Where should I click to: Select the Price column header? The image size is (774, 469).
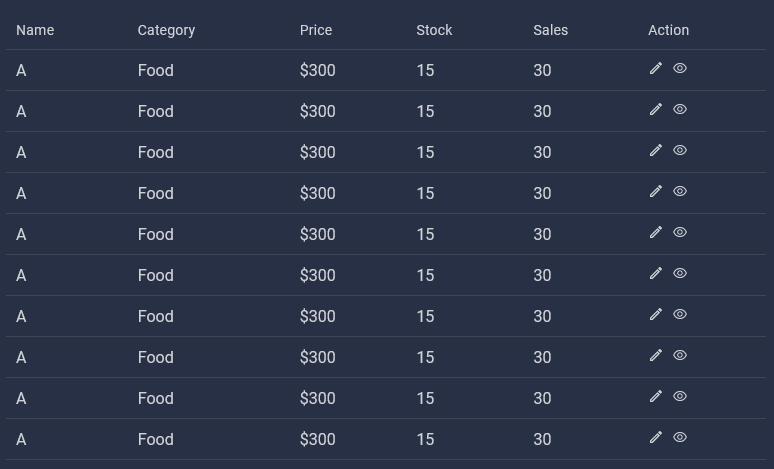316,30
